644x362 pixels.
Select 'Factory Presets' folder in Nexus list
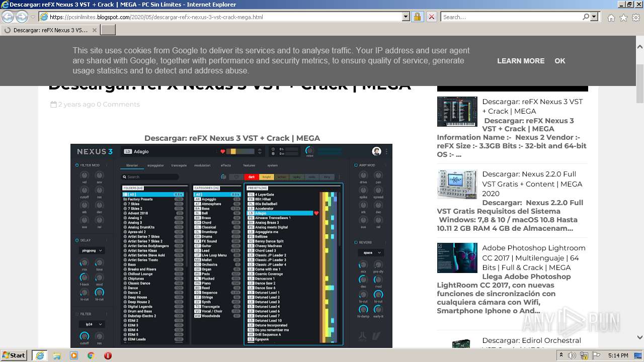[153, 200]
